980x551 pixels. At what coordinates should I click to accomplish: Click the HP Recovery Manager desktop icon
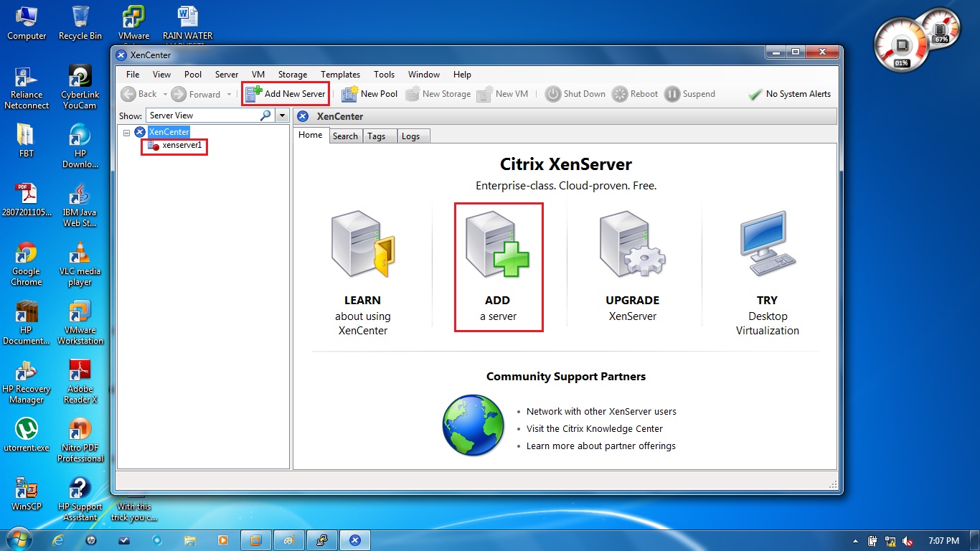27,382
